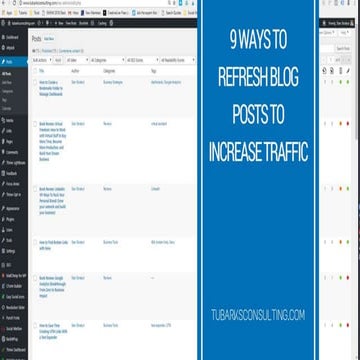The height and width of the screenshot is (360, 360).
Task: Open the Add New submenu item under Posts
Action: tap(7, 83)
